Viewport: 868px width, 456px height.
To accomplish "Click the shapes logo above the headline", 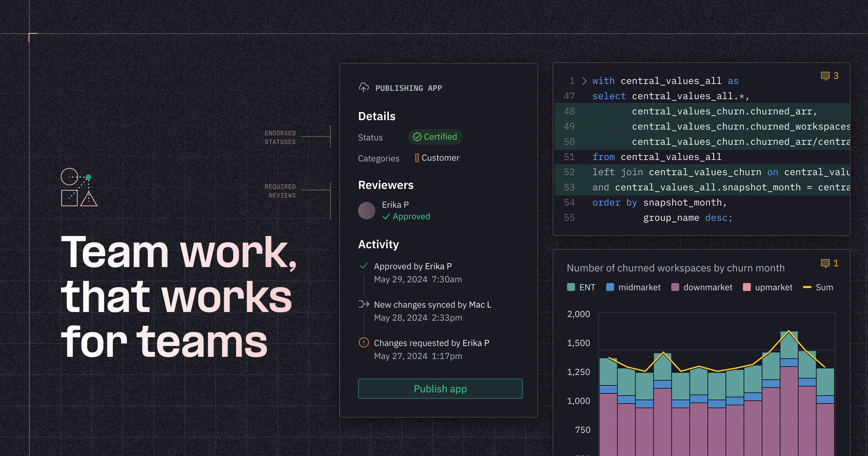I will tap(79, 187).
